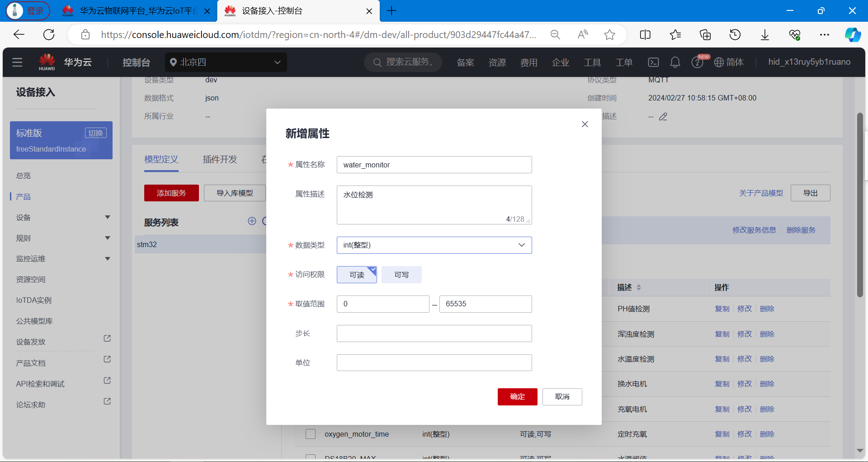Toggle 可读 access permission
This screenshot has height=462, width=868.
click(x=357, y=275)
